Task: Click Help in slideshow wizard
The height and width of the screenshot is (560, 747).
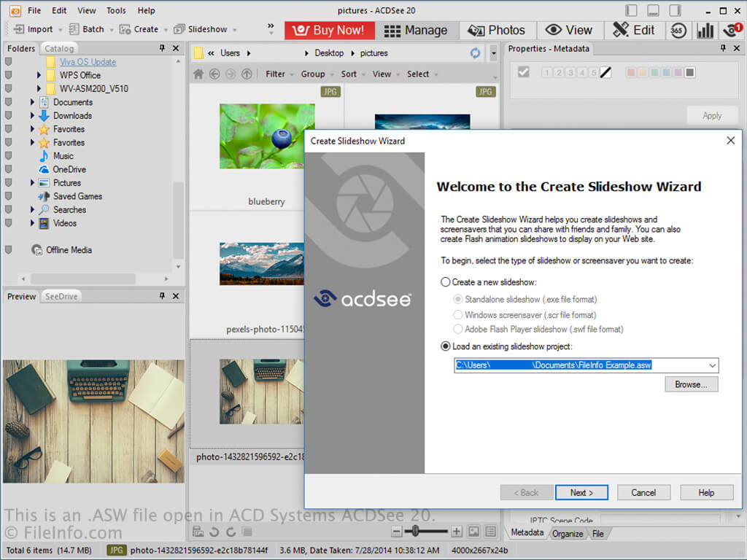Action: click(x=706, y=493)
